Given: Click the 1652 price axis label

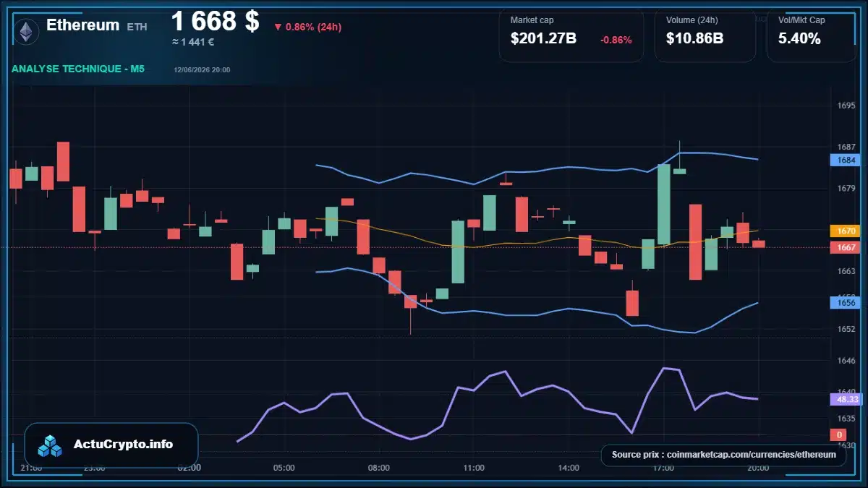Looking at the screenshot, I should tap(846, 329).
